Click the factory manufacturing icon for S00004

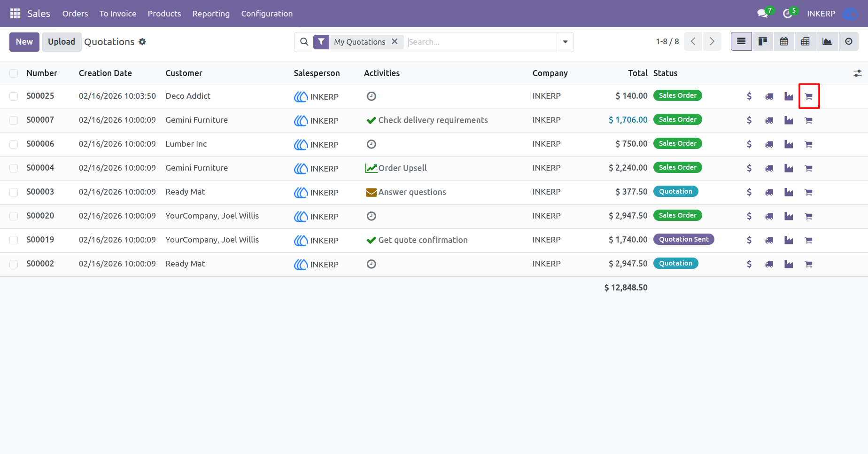click(789, 168)
